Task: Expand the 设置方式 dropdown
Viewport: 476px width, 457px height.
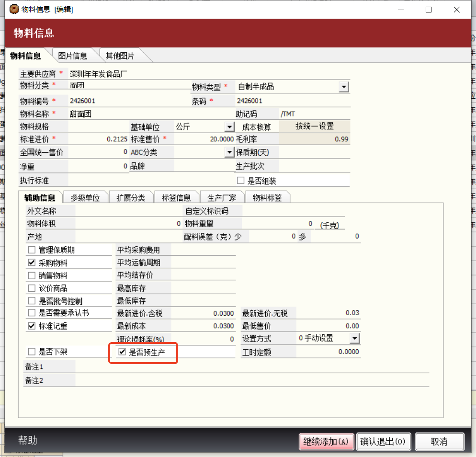Action: coord(354,339)
